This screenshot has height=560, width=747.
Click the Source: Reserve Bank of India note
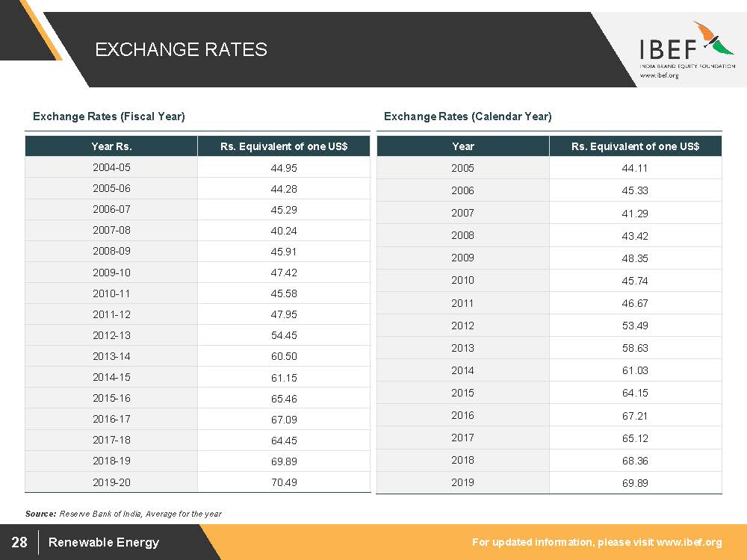click(123, 514)
